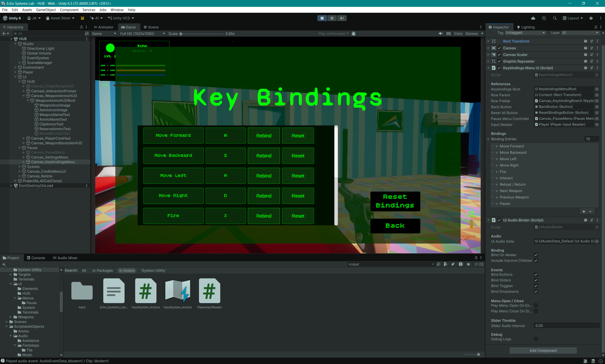Screen dimensions: 605x364
Task: Toggle the Inspector lock icon
Action: point(596,27)
